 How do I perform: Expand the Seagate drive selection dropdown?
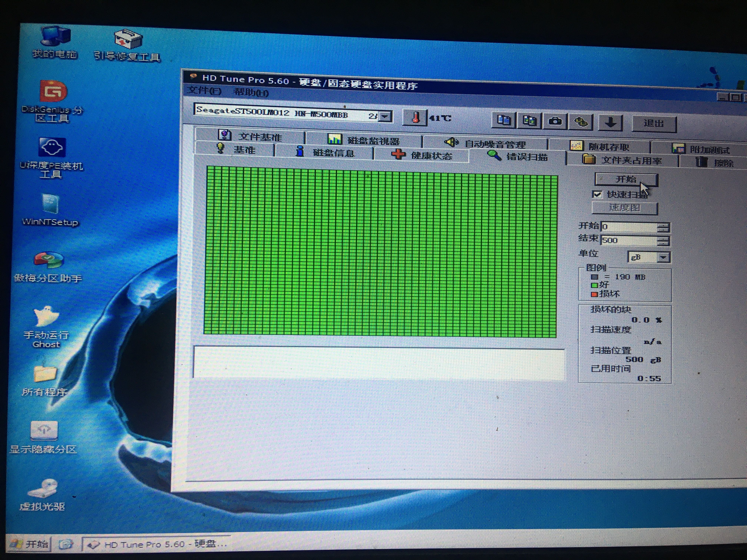385,116
